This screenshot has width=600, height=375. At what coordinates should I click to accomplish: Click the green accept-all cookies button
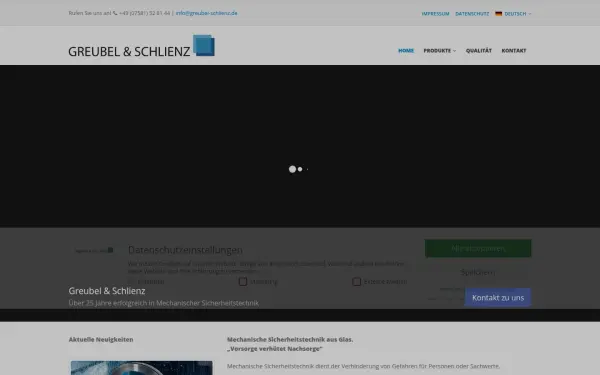(x=478, y=248)
